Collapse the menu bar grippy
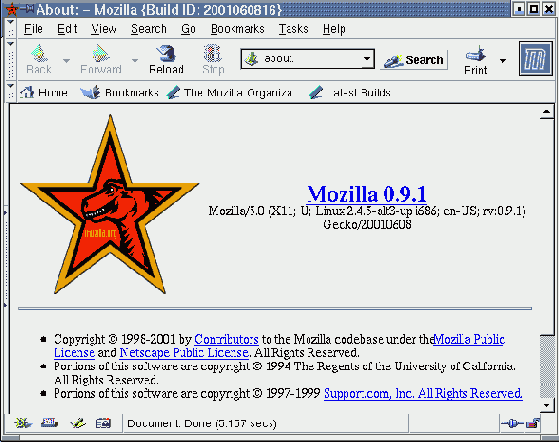The width and height of the screenshot is (559, 442). point(11,27)
